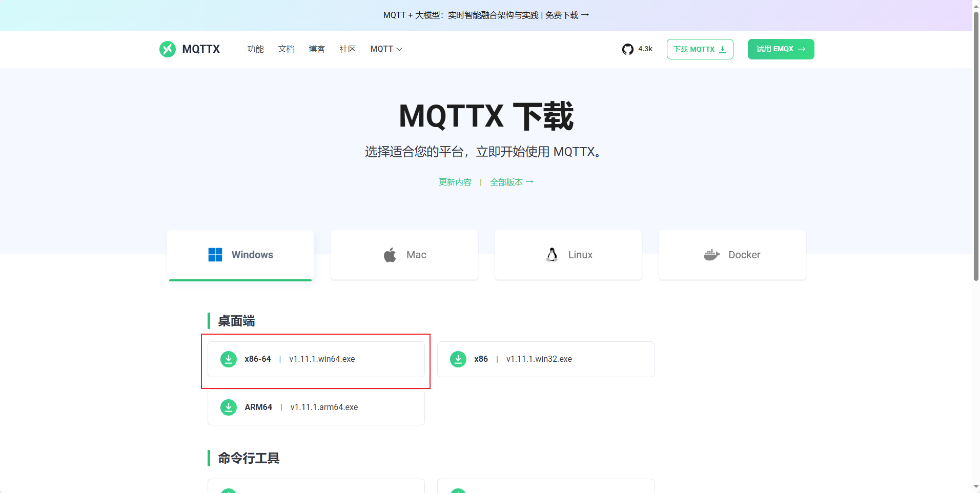Open the 功能 menu item
980x493 pixels.
pyautogui.click(x=255, y=49)
